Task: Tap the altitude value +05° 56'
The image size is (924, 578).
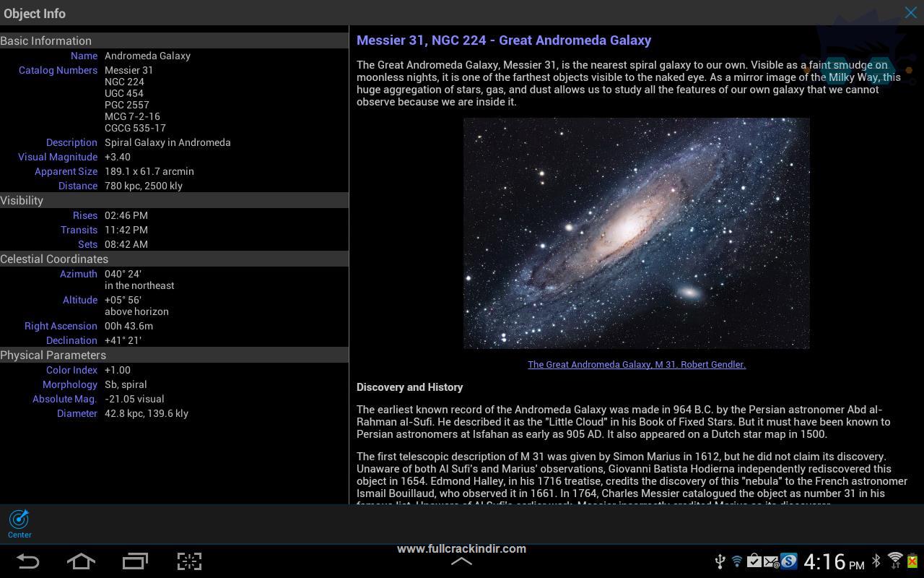Action: pyautogui.click(x=123, y=300)
